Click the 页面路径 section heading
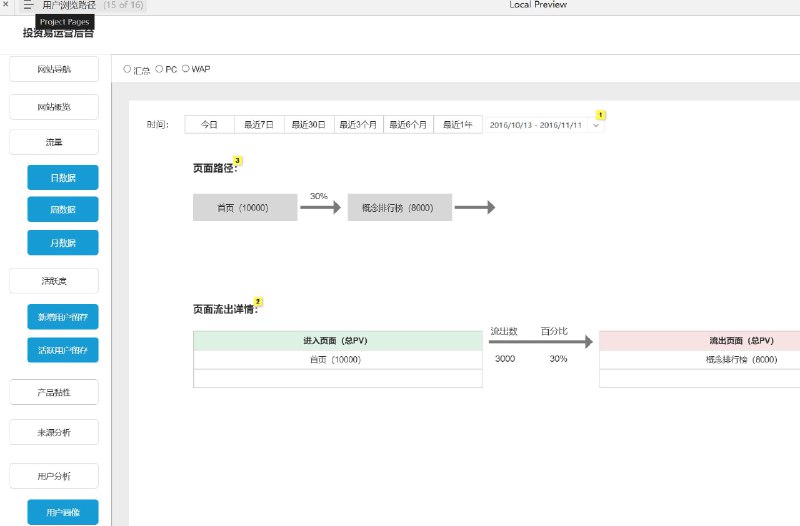 215,168
